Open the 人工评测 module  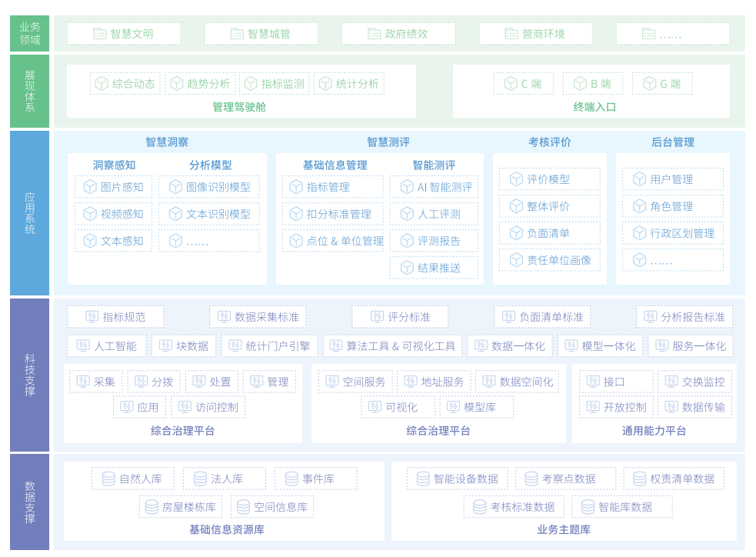tap(434, 214)
